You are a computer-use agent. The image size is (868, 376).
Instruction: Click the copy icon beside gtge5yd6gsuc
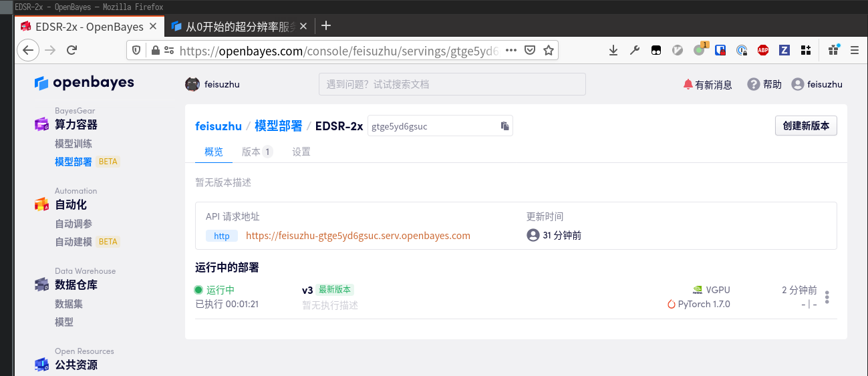[505, 126]
